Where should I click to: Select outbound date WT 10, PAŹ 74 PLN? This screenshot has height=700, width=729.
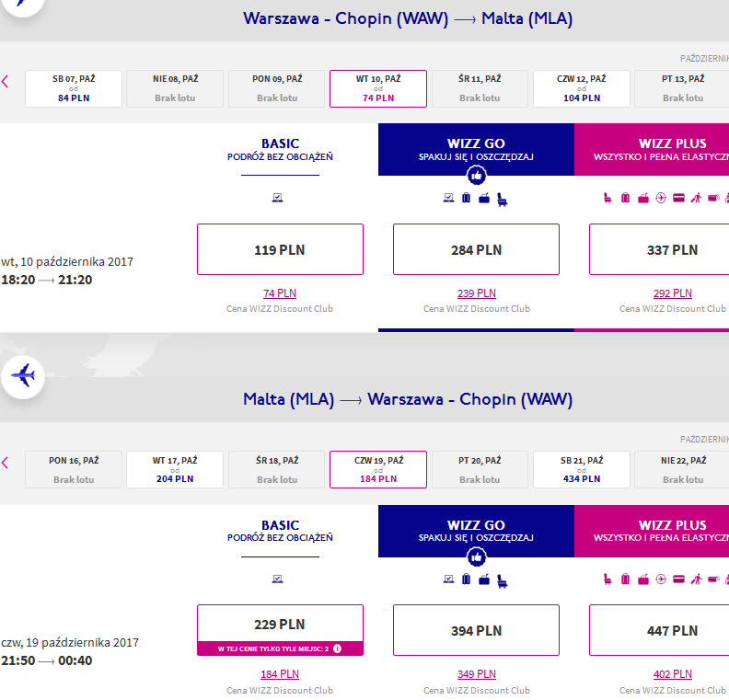[x=378, y=88]
